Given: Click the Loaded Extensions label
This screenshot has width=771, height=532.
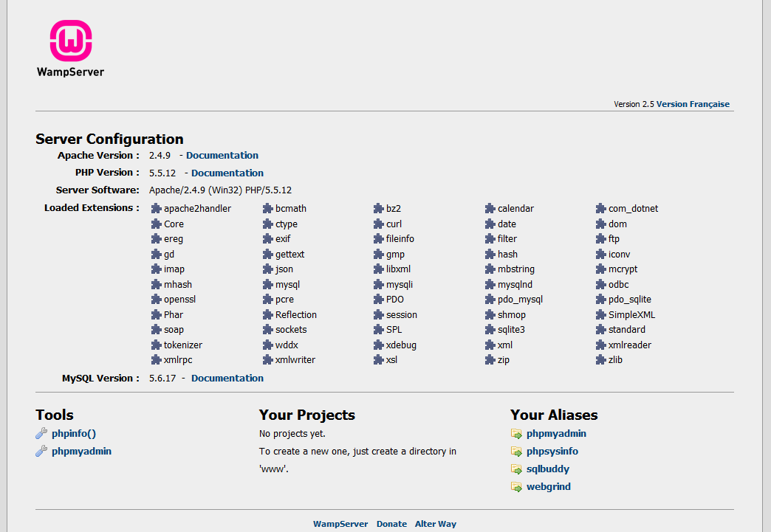Looking at the screenshot, I should 92,208.
